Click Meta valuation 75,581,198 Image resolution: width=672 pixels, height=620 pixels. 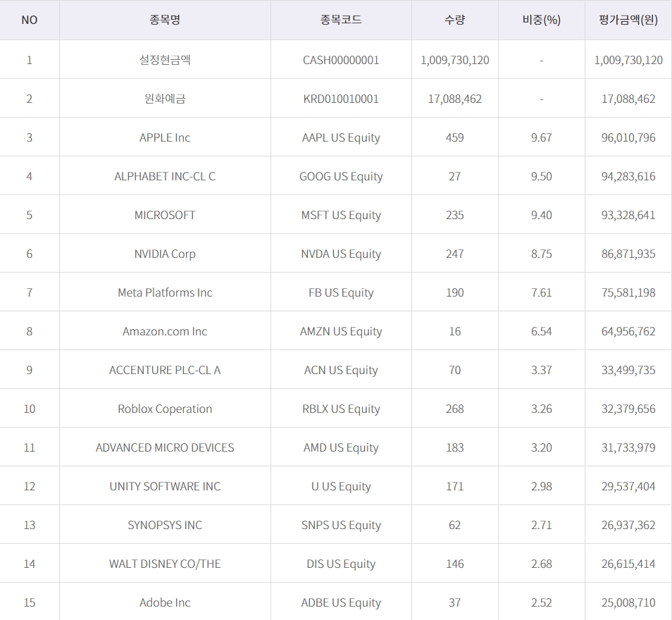click(628, 292)
